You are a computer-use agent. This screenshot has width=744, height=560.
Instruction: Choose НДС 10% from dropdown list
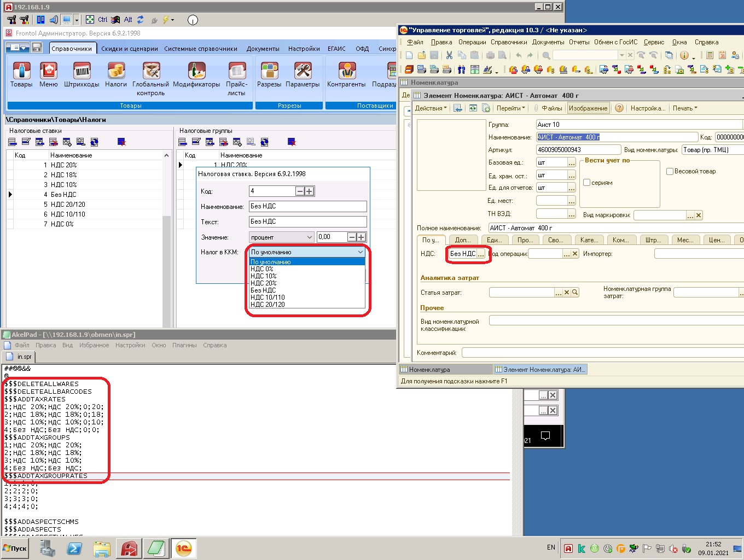pyautogui.click(x=264, y=276)
